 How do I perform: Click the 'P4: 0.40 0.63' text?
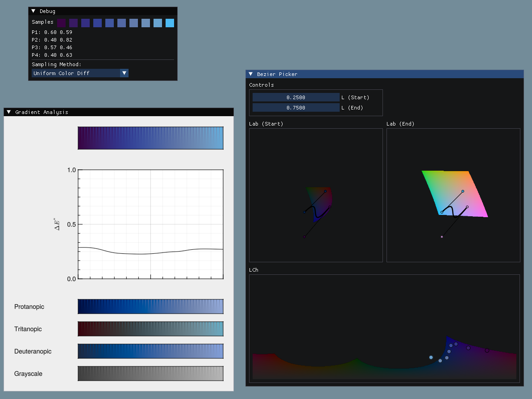click(x=52, y=55)
